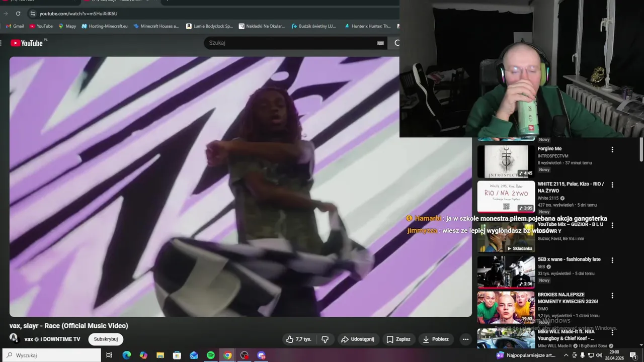644x362 pixels.
Task: Open YouTube bookmark in bookmarks bar
Action: tap(41, 26)
